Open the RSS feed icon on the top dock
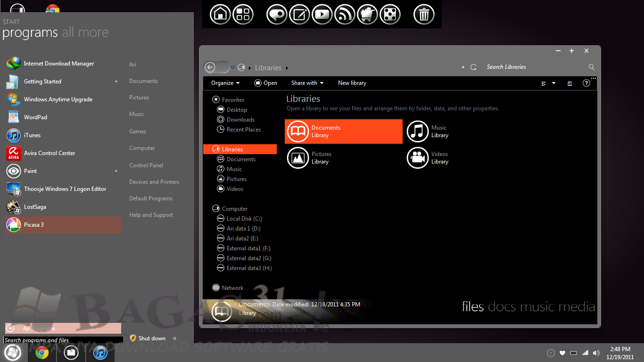The image size is (644, 362). pos(345,14)
